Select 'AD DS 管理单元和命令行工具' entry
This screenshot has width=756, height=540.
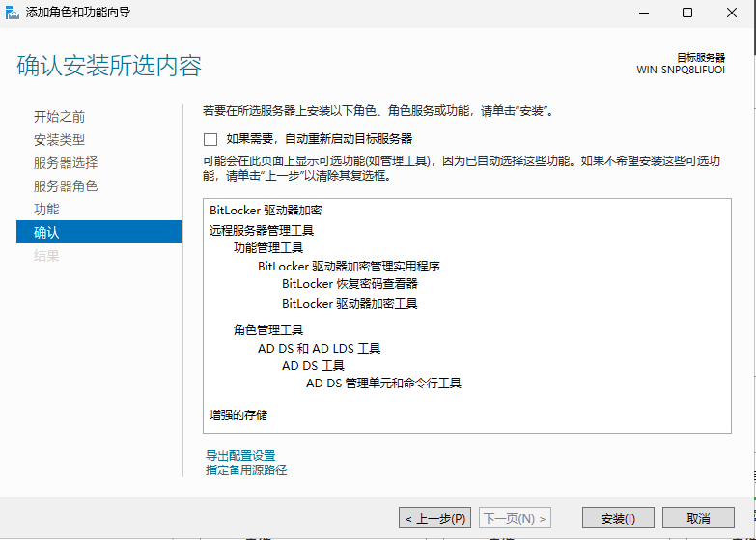[x=383, y=384]
